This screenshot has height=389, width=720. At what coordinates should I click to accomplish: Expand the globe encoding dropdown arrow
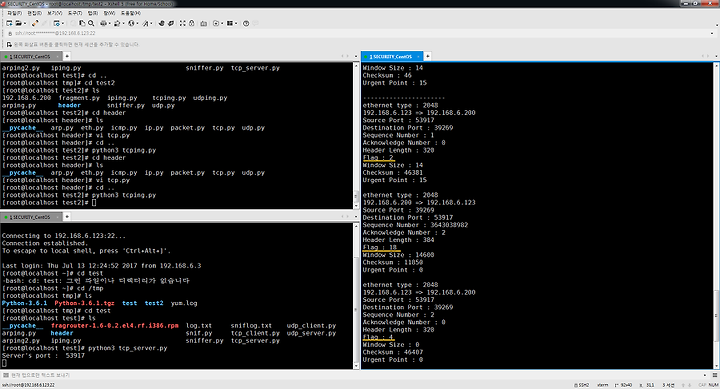(137, 23)
